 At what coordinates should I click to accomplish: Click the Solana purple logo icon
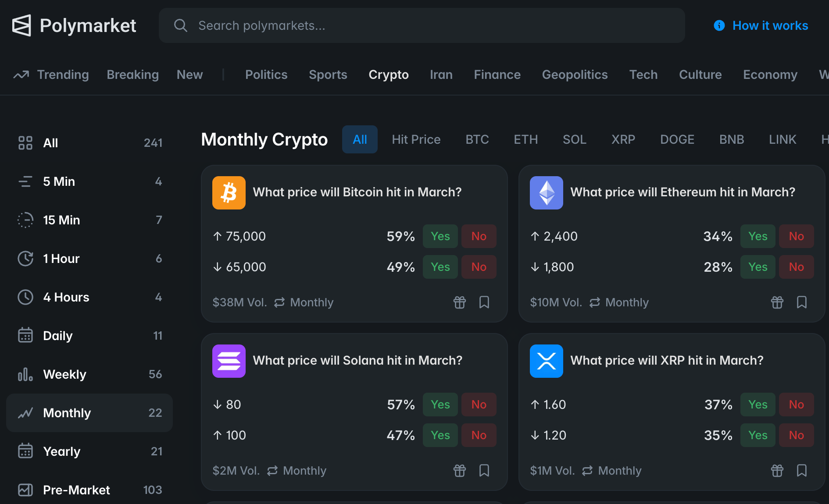pyautogui.click(x=229, y=361)
